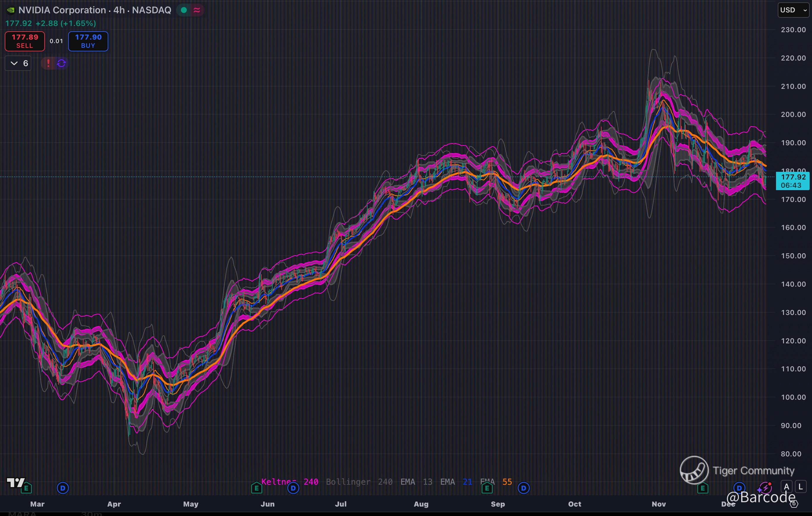Open the time axis settings gear
Image resolution: width=812 pixels, height=516 pixels.
click(x=794, y=504)
